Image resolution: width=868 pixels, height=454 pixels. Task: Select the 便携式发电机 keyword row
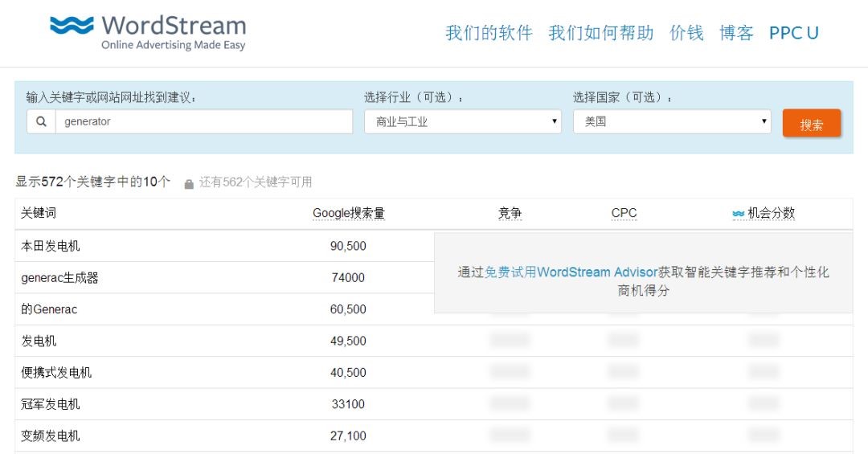pos(56,373)
